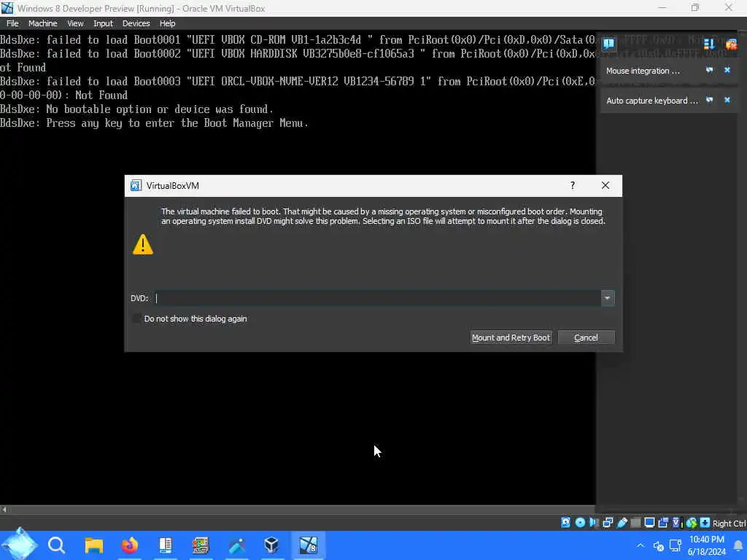This screenshot has width=747, height=560.
Task: Click the Right Ctrl host key label
Action: click(x=729, y=524)
